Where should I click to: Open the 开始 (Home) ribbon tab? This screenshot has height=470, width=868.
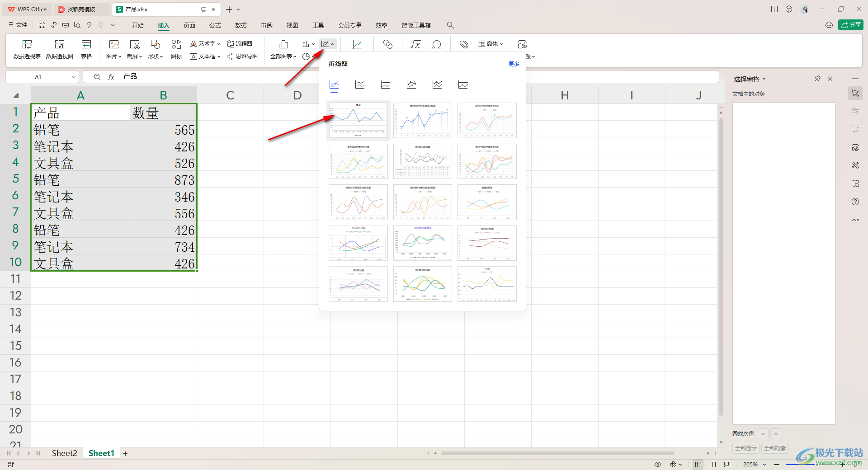(138, 25)
